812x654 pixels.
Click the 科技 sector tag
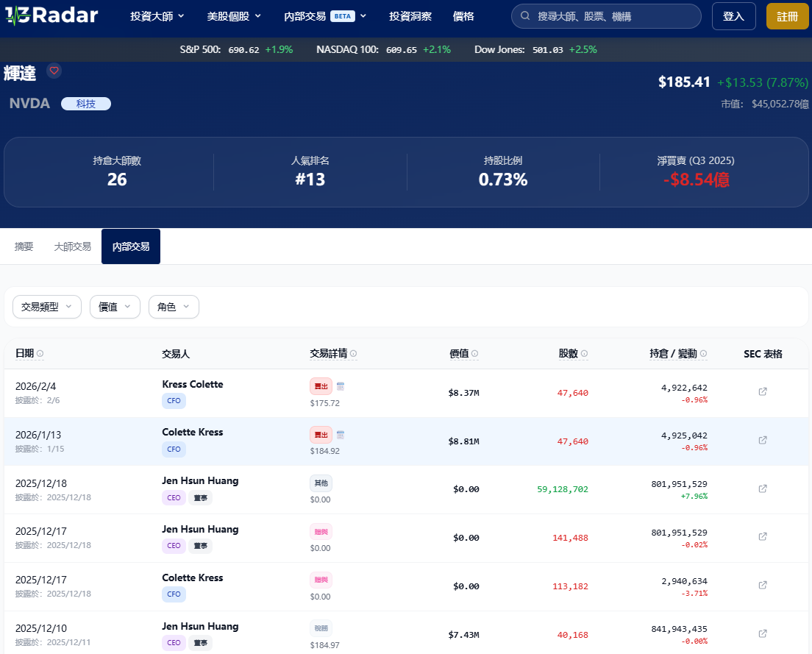[x=86, y=104]
